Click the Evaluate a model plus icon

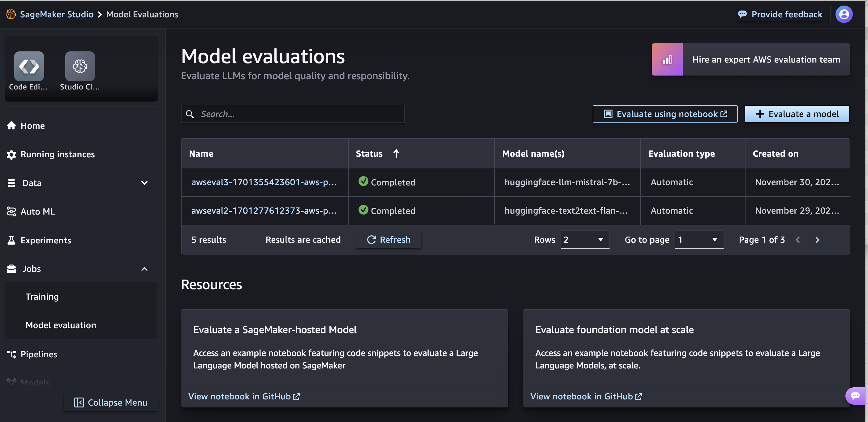759,114
